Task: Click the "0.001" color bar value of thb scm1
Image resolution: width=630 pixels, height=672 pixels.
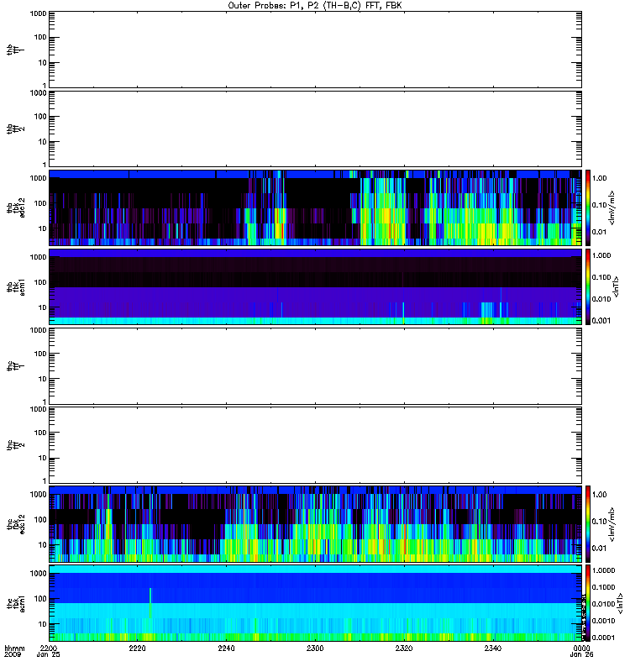Action: [x=601, y=321]
